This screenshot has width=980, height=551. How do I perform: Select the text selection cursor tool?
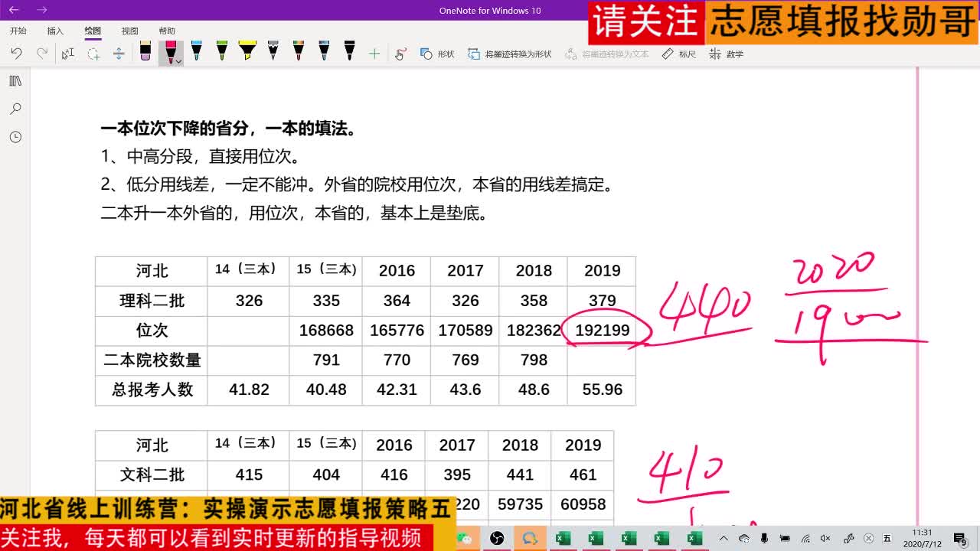click(x=68, y=54)
